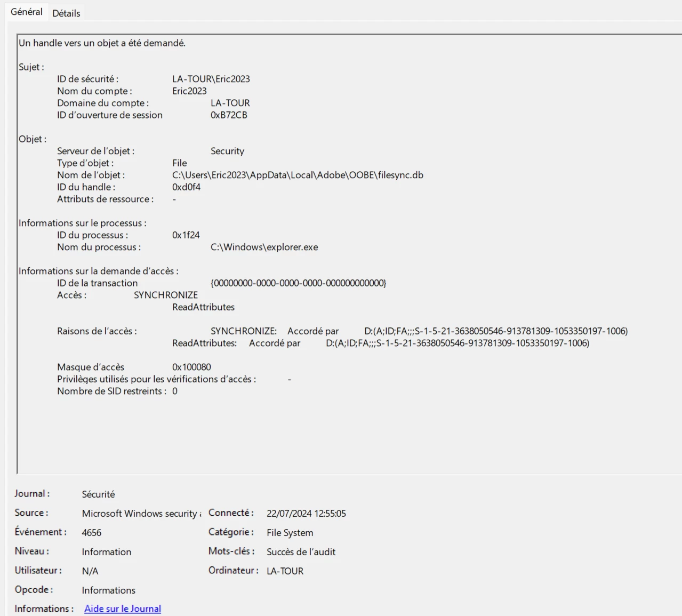
Task: Switch to the Général tab
Action: 26,12
